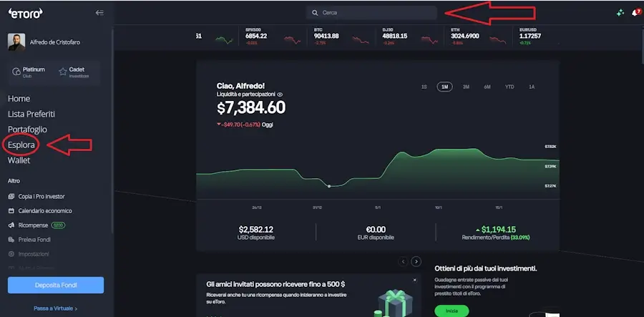The height and width of the screenshot is (317, 644).
Task: Go to Home in the sidebar
Action: click(x=19, y=99)
